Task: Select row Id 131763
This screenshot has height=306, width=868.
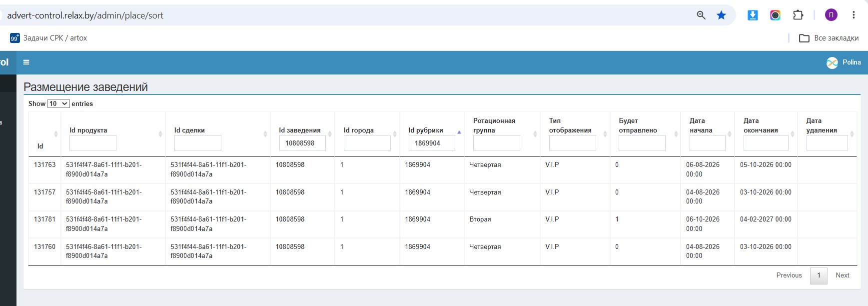Action: pos(45,164)
